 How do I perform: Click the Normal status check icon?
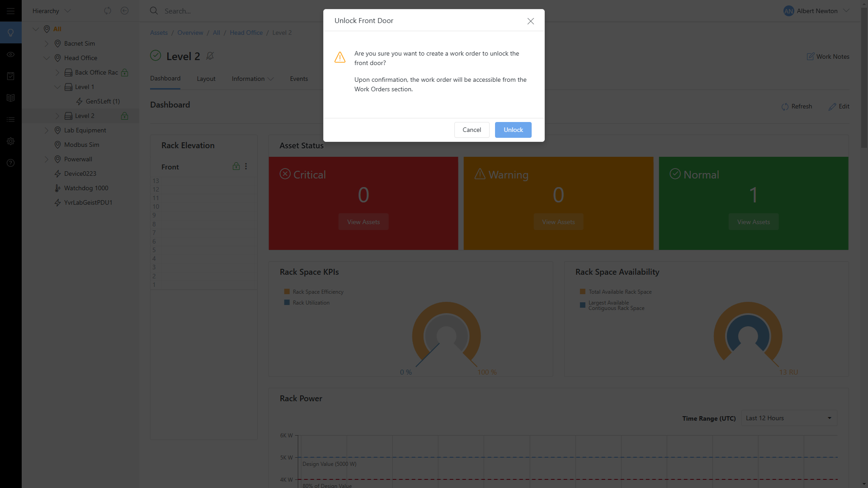[675, 174]
